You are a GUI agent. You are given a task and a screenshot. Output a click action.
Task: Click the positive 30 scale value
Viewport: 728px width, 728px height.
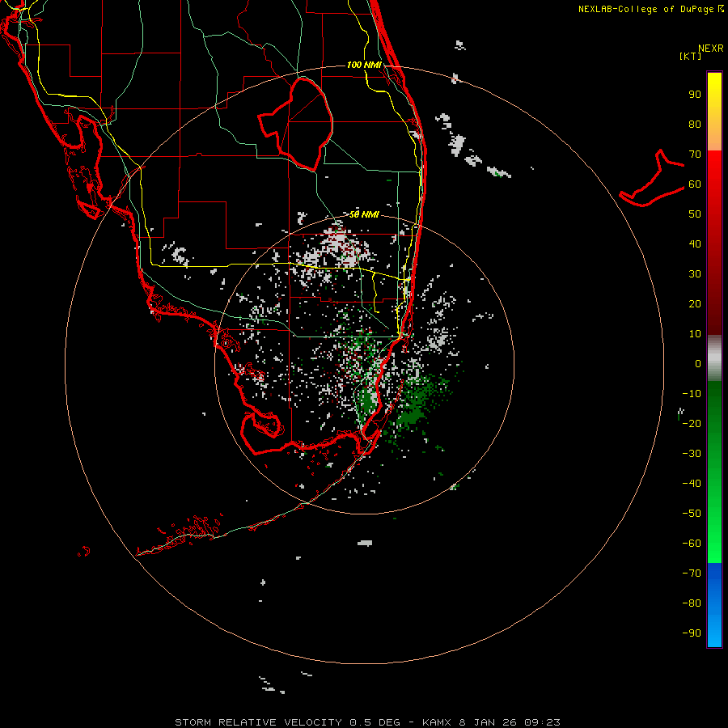click(695, 274)
